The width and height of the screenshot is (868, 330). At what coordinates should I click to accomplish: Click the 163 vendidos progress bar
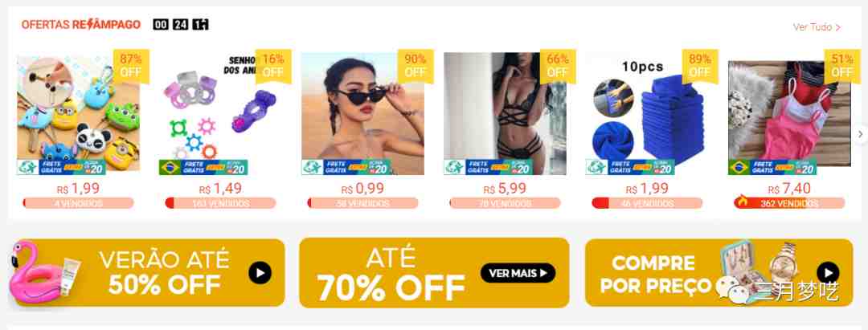220,203
